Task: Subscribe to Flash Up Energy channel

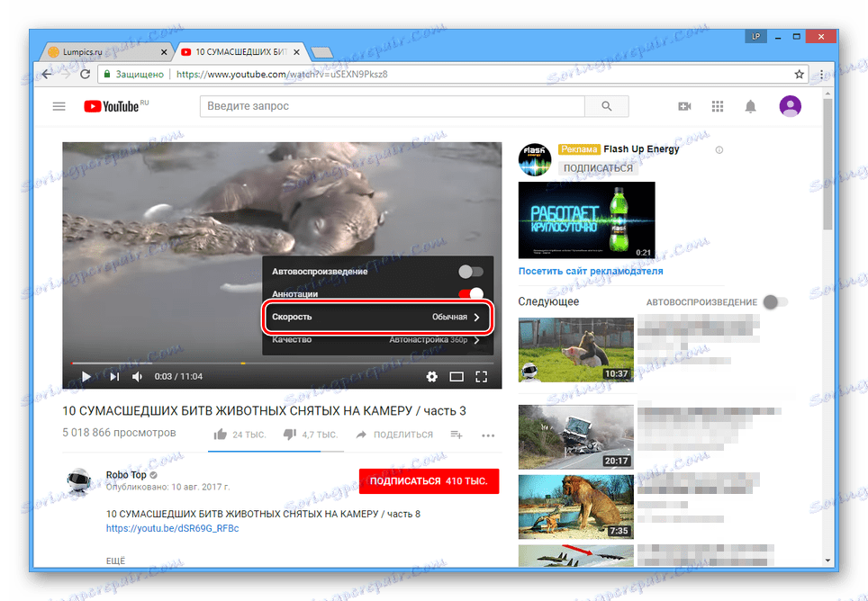Action: point(598,168)
